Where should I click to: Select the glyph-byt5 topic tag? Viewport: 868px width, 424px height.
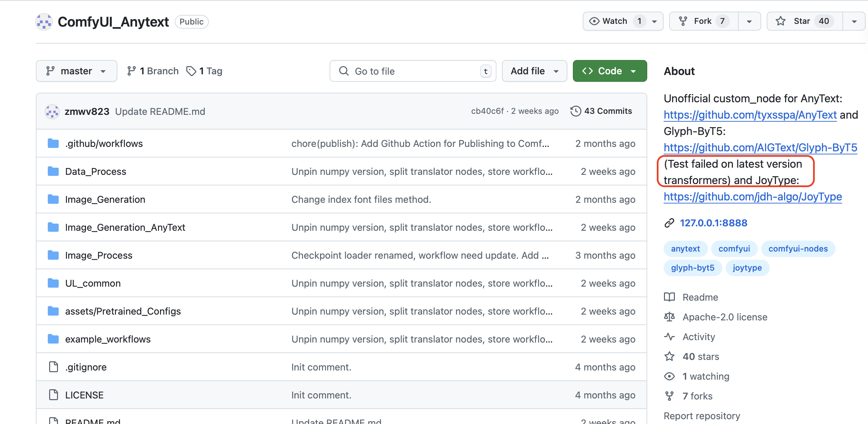click(x=692, y=268)
